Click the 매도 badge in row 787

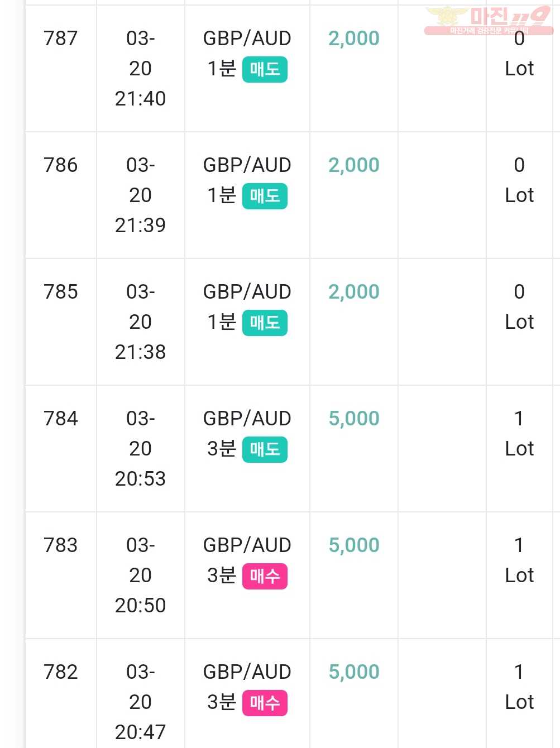[x=265, y=69]
